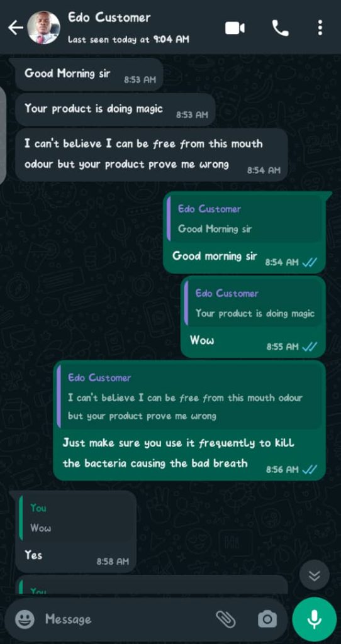
Task: Tap the paperclip attach icon
Action: coord(226,619)
